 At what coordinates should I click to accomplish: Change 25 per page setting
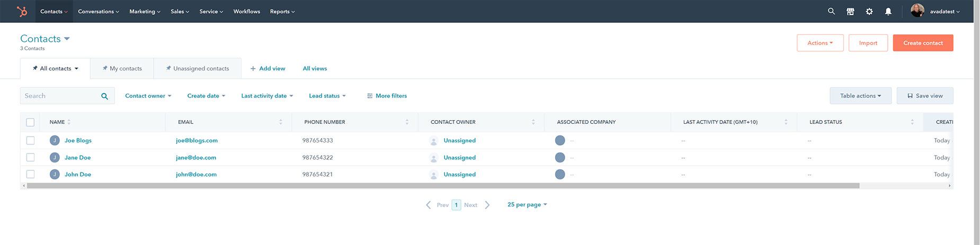527,204
